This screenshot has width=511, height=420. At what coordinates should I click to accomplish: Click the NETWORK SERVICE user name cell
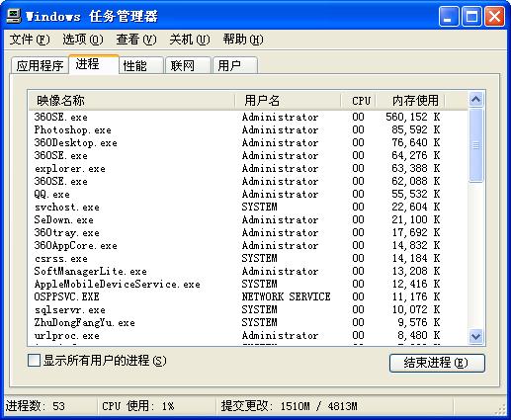[286, 296]
